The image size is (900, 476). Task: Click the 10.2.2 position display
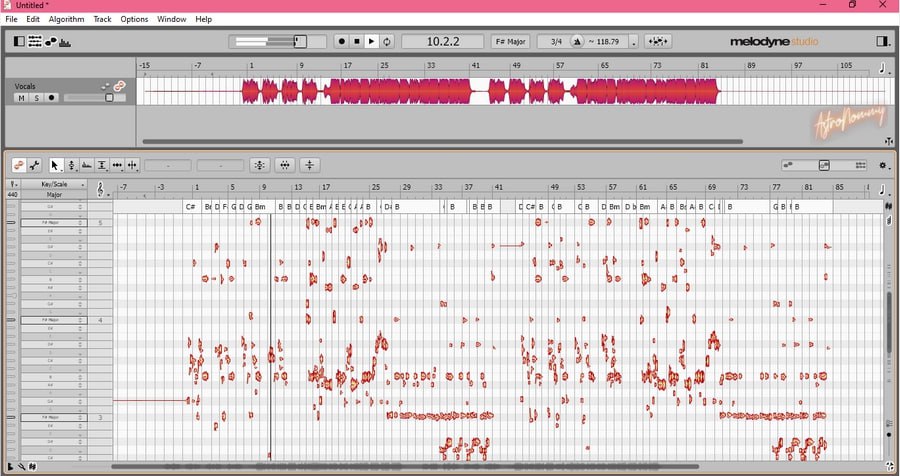[443, 41]
